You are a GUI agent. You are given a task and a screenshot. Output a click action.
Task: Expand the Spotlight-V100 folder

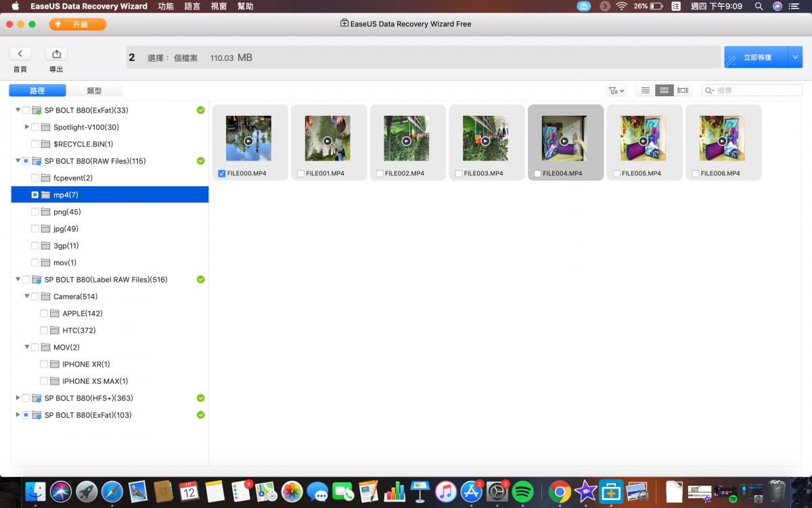click(x=26, y=127)
